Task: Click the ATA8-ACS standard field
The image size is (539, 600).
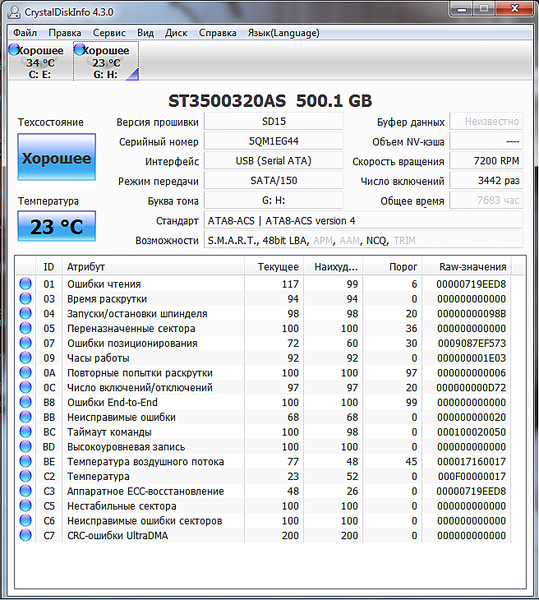Action: coord(363,221)
